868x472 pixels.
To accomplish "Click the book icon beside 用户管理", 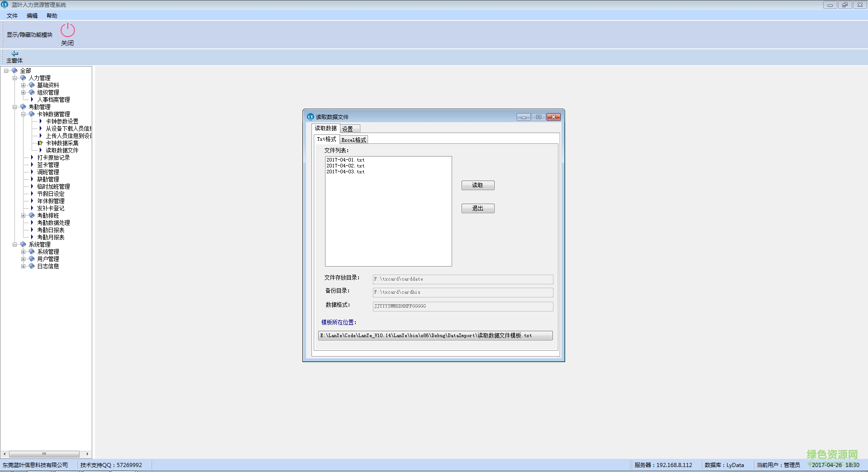I will point(32,259).
